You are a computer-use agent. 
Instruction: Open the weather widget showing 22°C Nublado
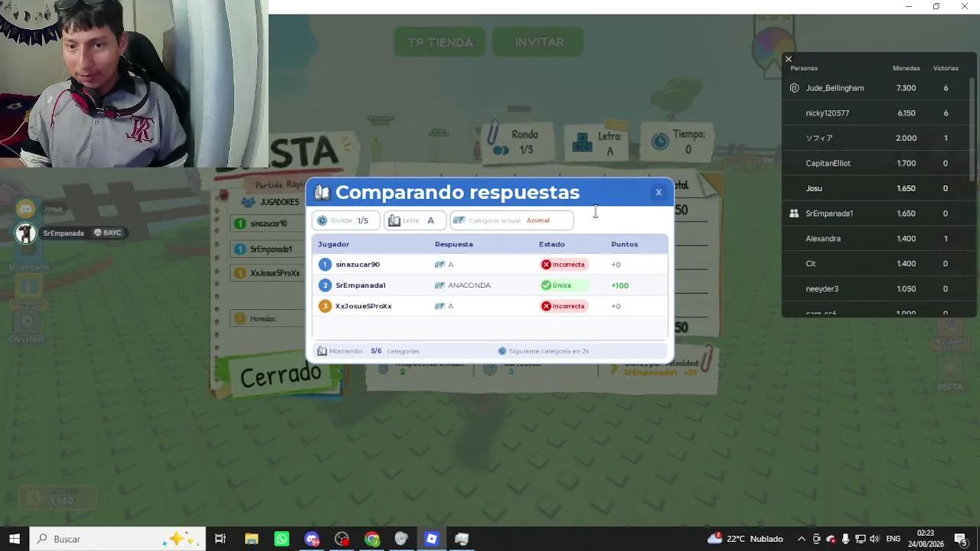746,539
